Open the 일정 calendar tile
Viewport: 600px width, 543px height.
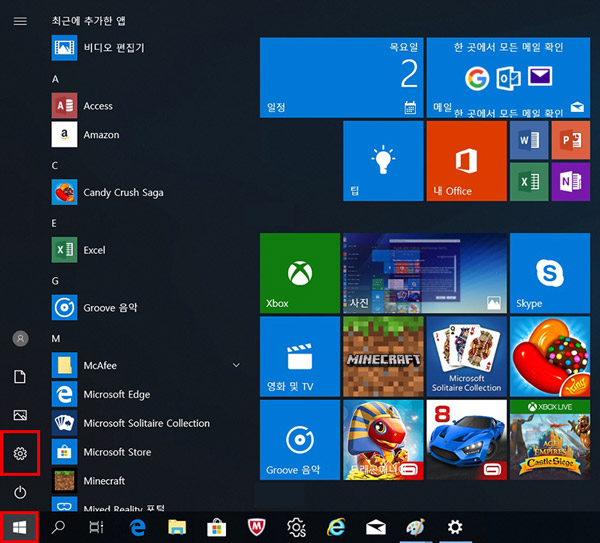pos(340,78)
